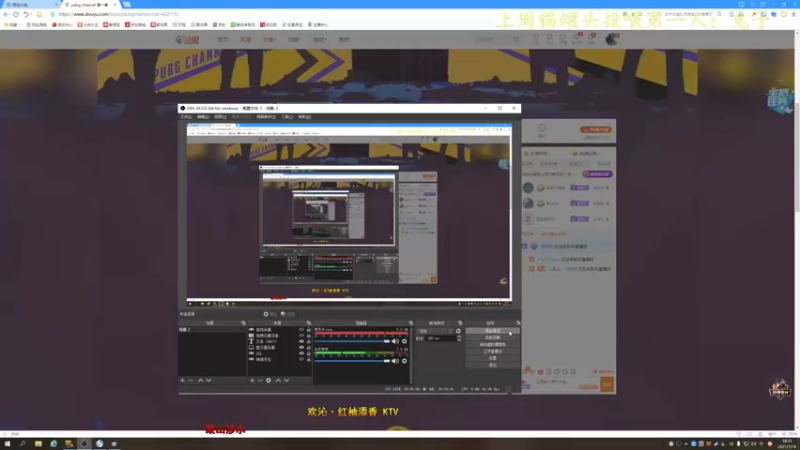Move selected source up in Sources panel
Viewport: 800px width, 450px height.
(278, 381)
